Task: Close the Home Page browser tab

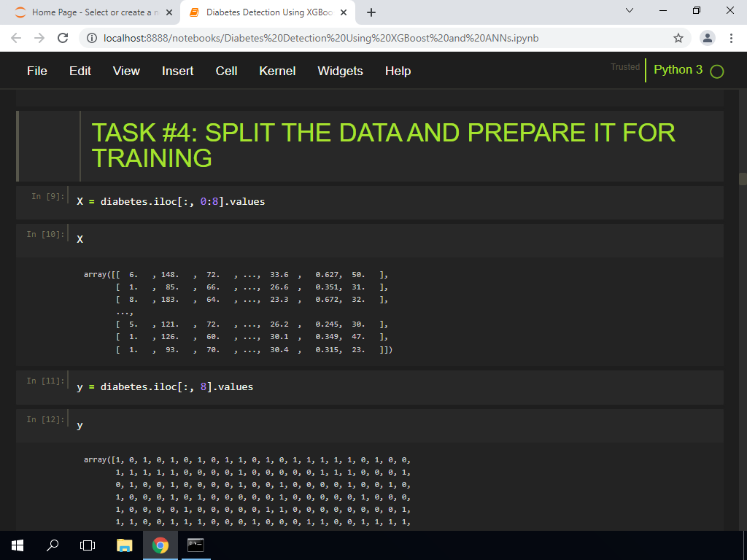Action: click(x=169, y=13)
